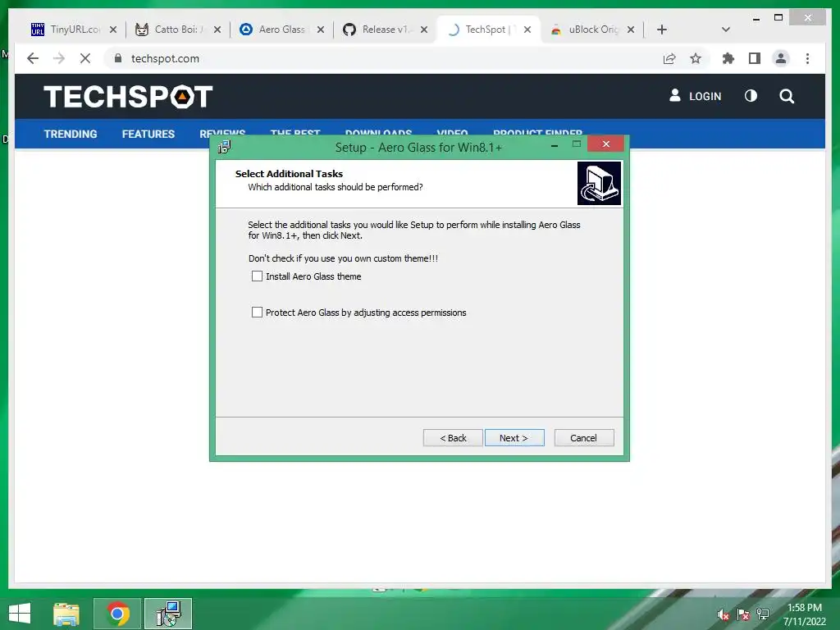Open Chrome three-dot menu
This screenshot has height=630, width=840.
tap(807, 58)
